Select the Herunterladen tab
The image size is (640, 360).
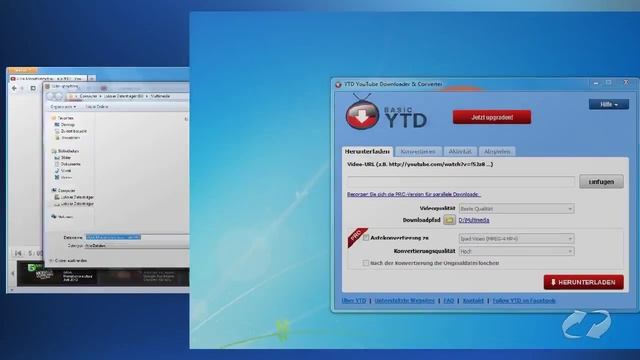point(367,151)
